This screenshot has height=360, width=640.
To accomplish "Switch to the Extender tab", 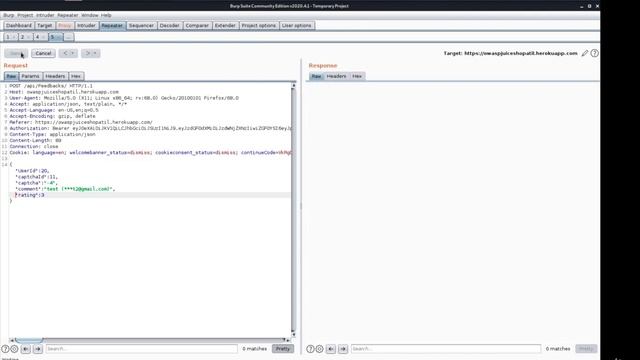I will (x=225, y=25).
